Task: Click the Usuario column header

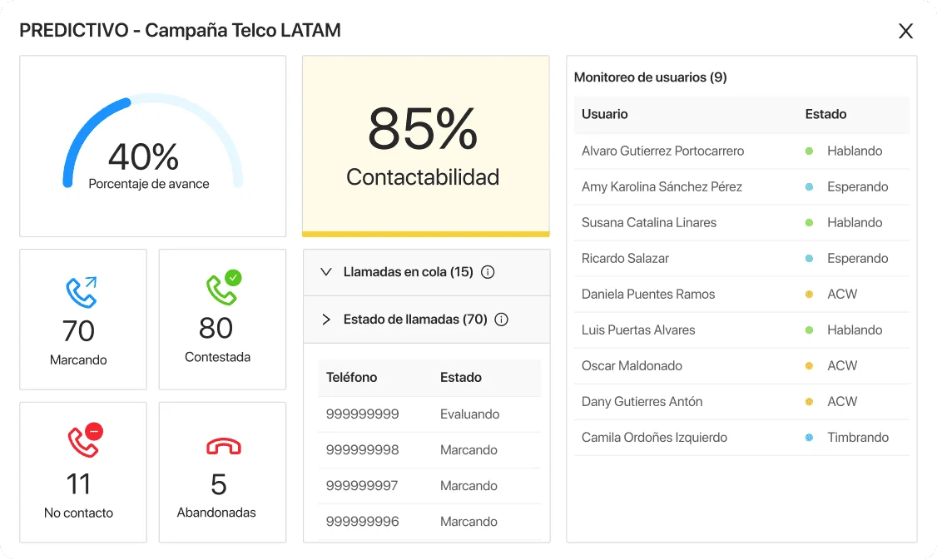Action: 605,114
